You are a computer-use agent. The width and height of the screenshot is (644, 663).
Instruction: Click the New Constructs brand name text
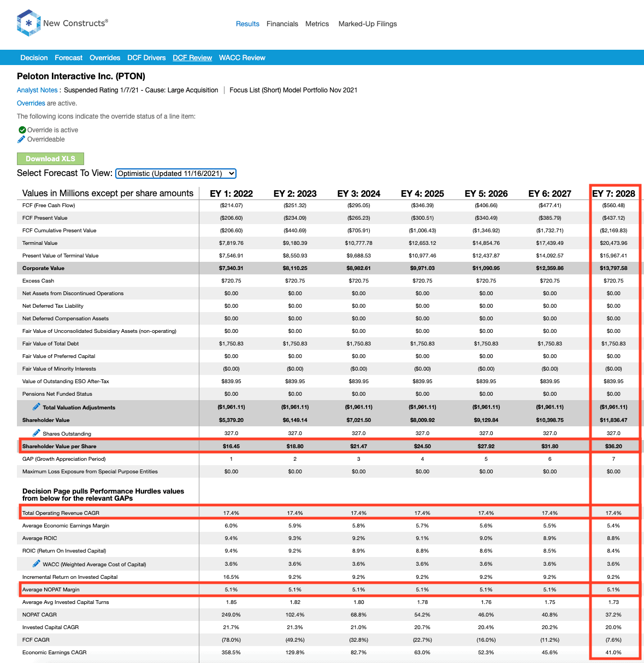[x=75, y=23]
